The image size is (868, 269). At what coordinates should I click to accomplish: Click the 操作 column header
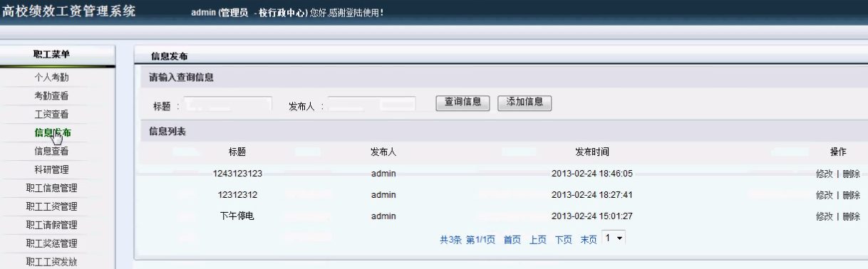tap(838, 152)
